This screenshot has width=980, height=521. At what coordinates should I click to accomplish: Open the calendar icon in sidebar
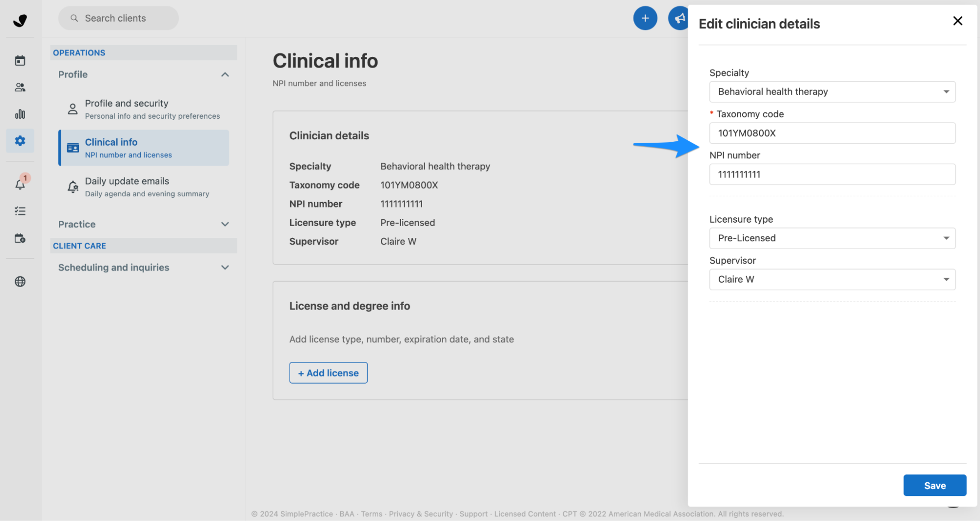pyautogui.click(x=20, y=61)
